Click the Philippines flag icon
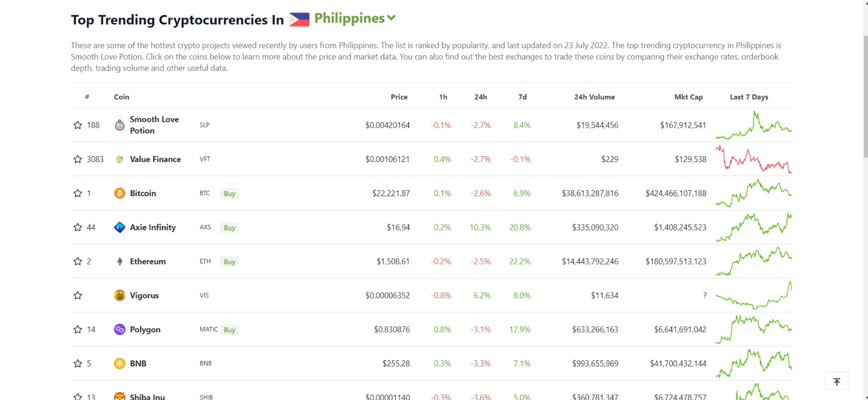The image size is (868, 400). tap(299, 20)
